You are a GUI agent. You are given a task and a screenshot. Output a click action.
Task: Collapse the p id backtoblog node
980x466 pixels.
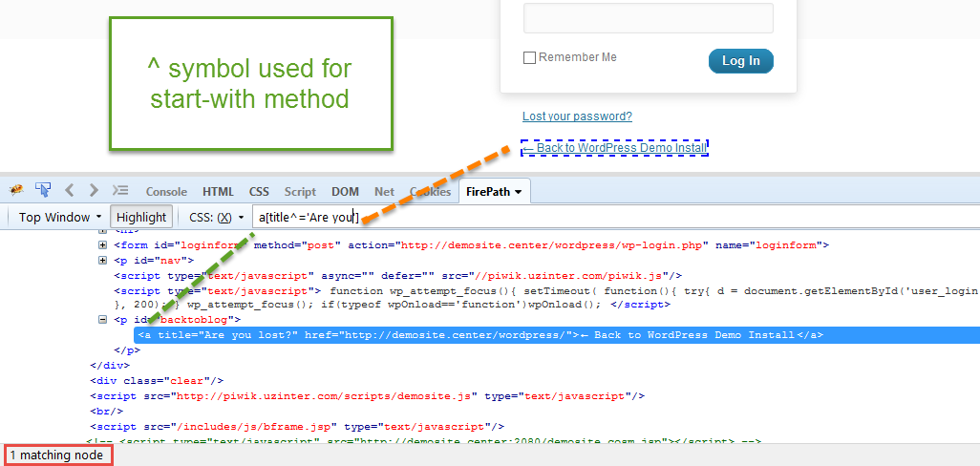pyautogui.click(x=102, y=319)
